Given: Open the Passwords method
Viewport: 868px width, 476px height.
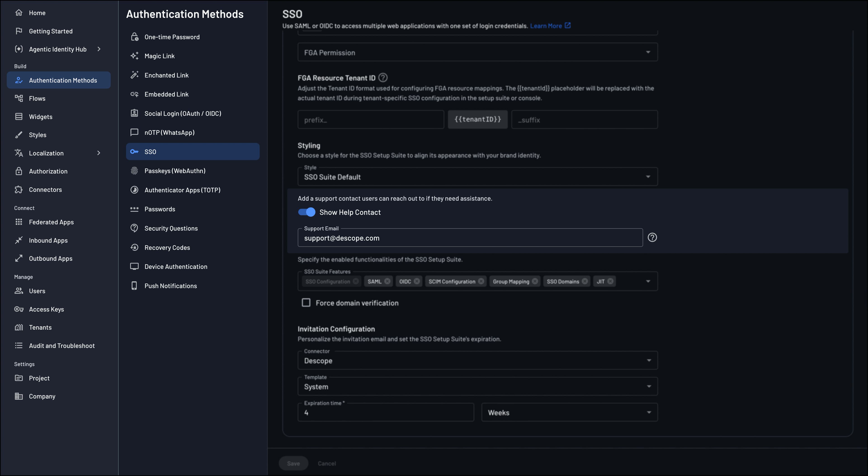Looking at the screenshot, I should point(193,209).
